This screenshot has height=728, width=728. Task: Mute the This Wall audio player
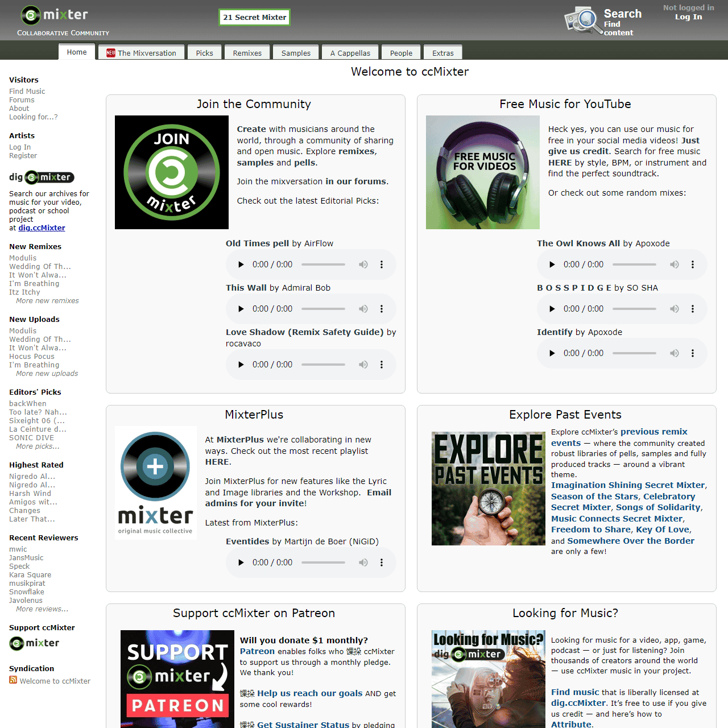click(x=363, y=309)
